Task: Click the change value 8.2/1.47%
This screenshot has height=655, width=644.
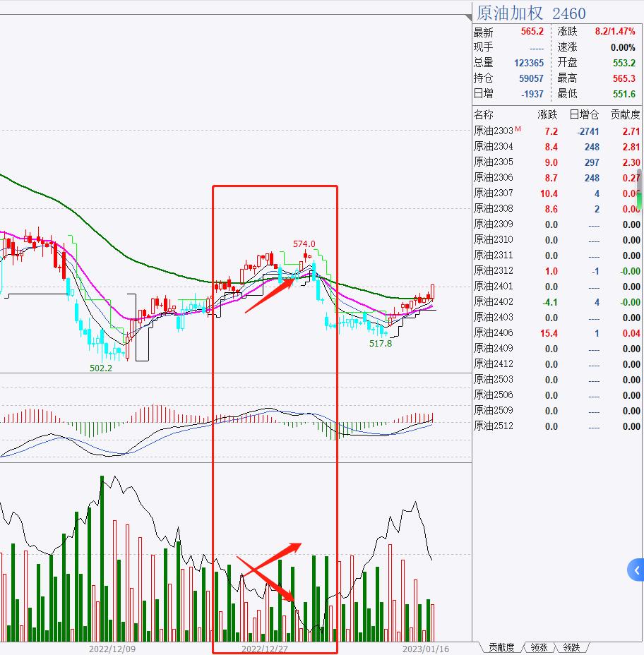Action: [x=615, y=31]
